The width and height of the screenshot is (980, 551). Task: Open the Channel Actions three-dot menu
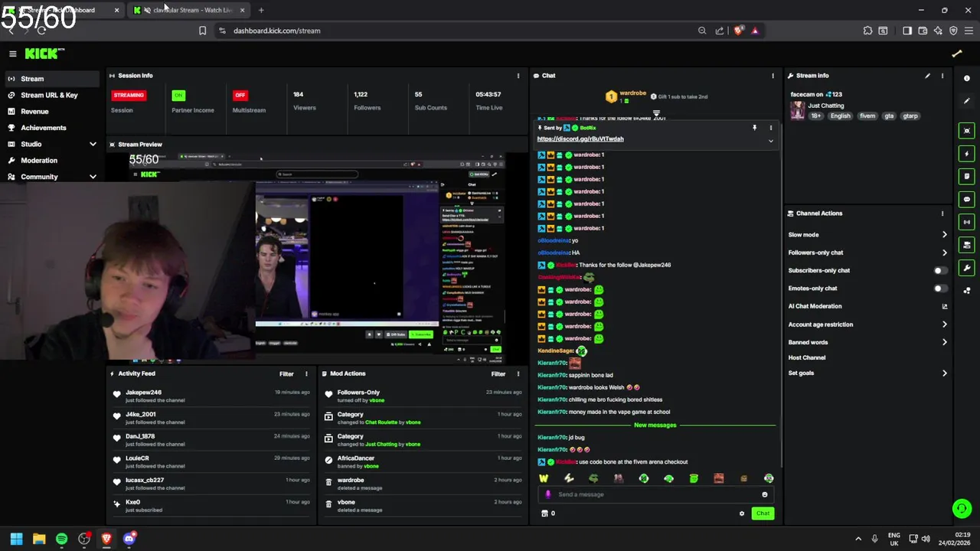[x=942, y=214]
